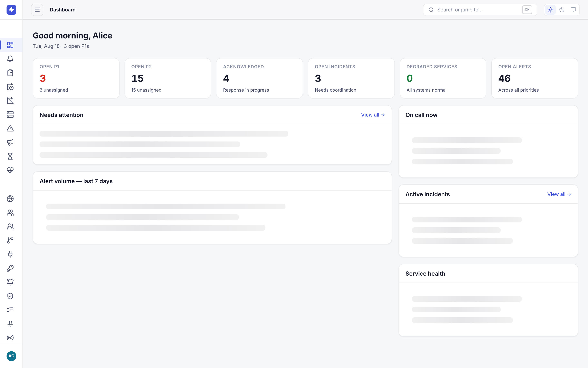The image size is (588, 368).
Task: Switch to system theme monitor icon
Action: [x=573, y=10]
